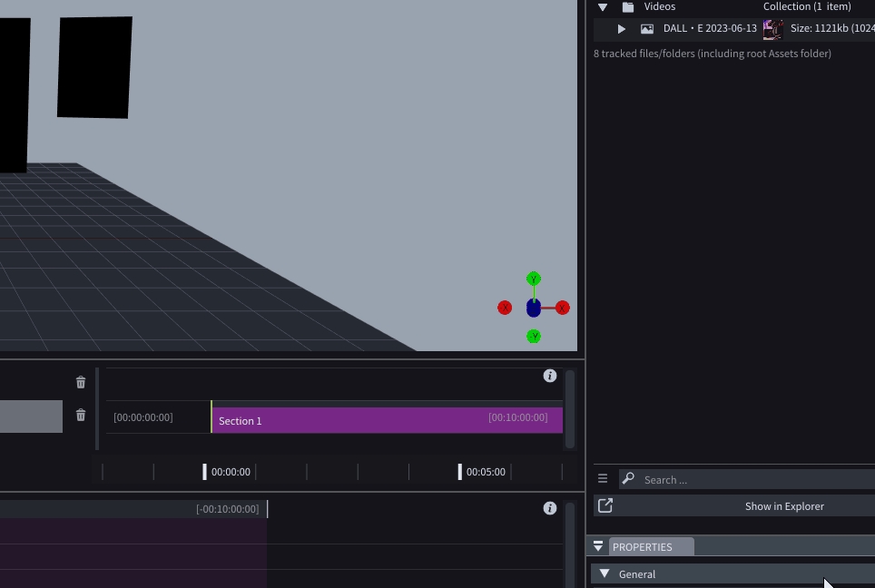Click the DALL·E image thumbnail preview
The image size is (875, 588).
773,29
